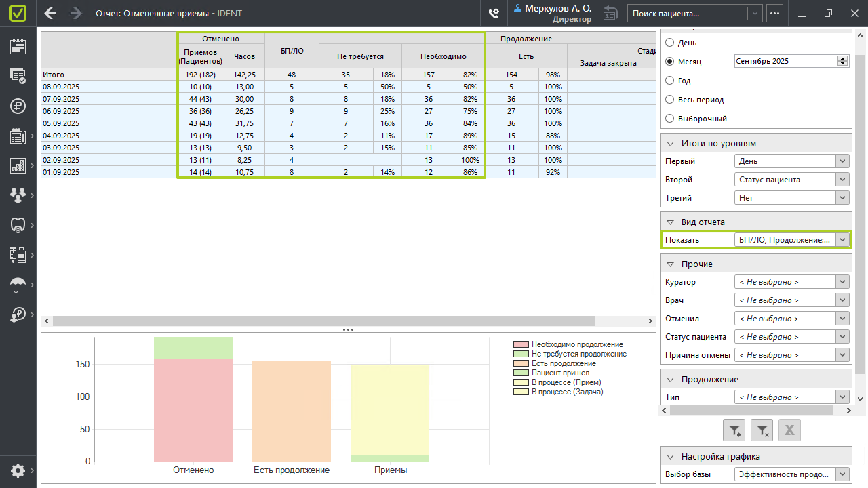Open the bar chart reports icon

click(x=18, y=165)
